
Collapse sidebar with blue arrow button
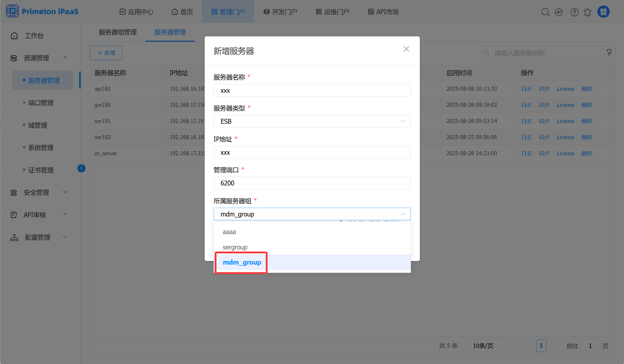pos(81,168)
